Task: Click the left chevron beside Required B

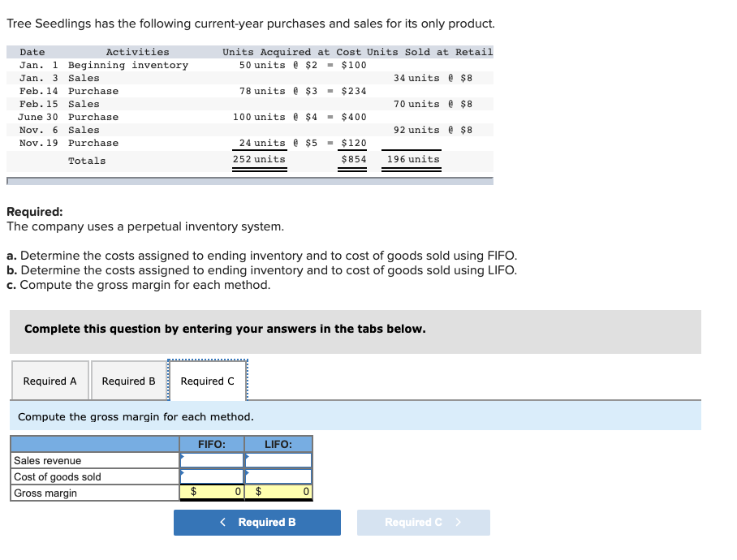Action: (222, 523)
